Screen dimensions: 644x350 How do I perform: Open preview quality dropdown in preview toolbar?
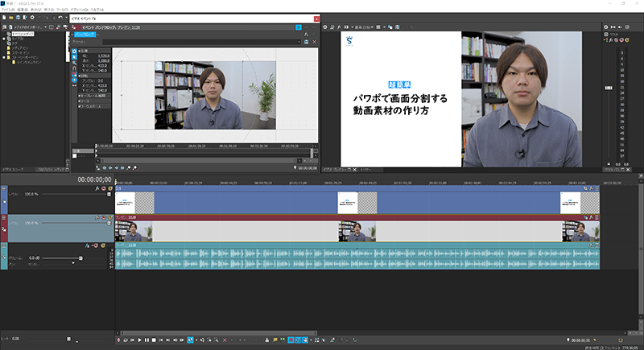(x=365, y=27)
